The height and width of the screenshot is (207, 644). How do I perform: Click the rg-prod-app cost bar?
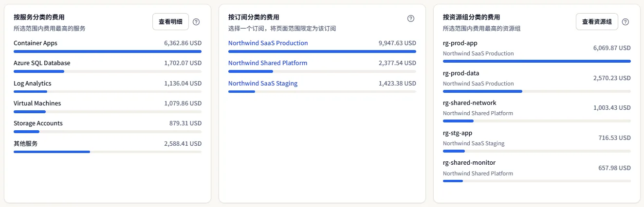point(537,61)
